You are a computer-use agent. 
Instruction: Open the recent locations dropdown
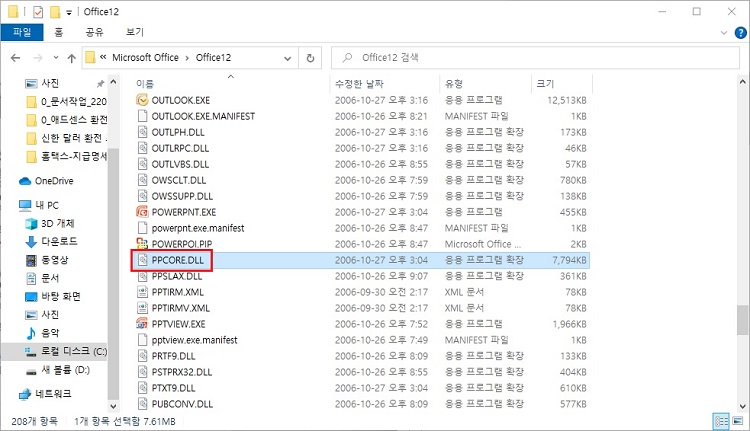pyautogui.click(x=56, y=58)
